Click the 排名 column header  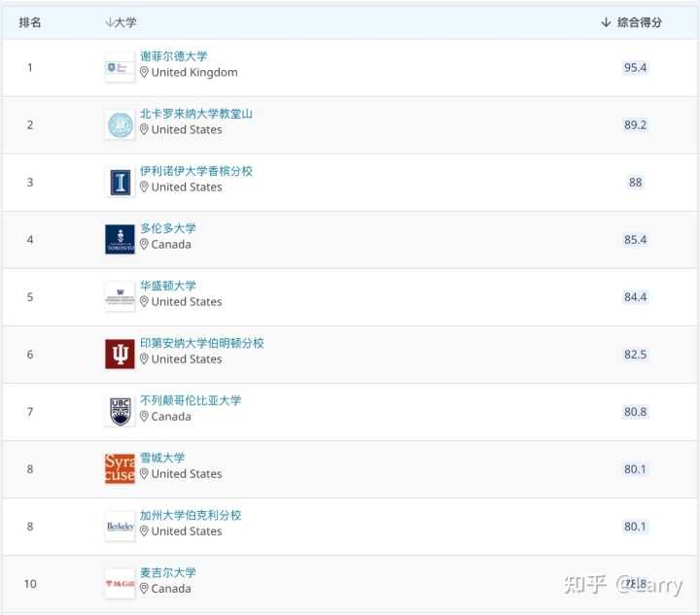tap(30, 22)
